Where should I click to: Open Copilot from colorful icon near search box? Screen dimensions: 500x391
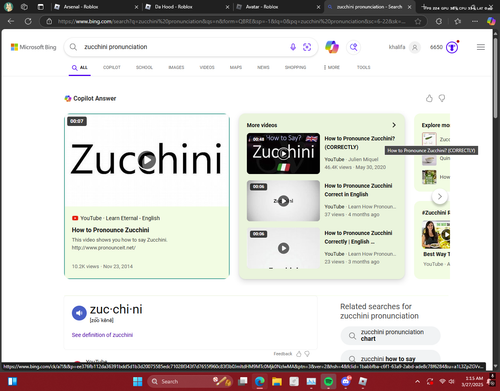[332, 47]
